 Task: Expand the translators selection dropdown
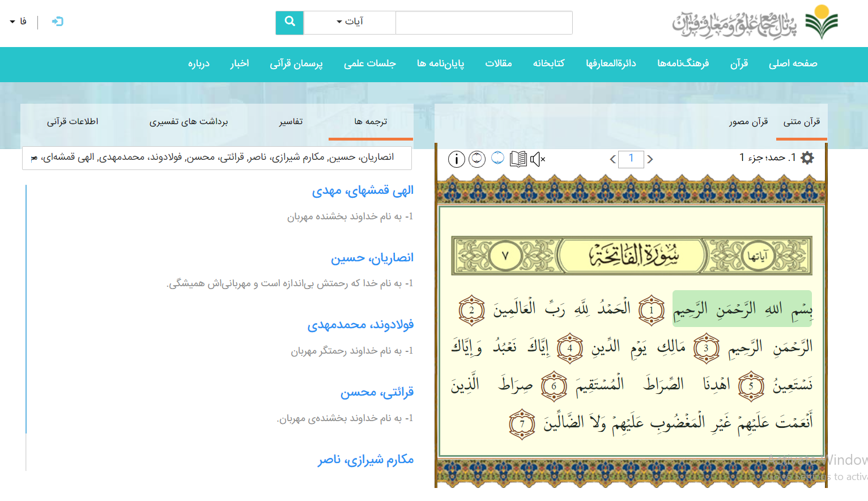(217, 158)
